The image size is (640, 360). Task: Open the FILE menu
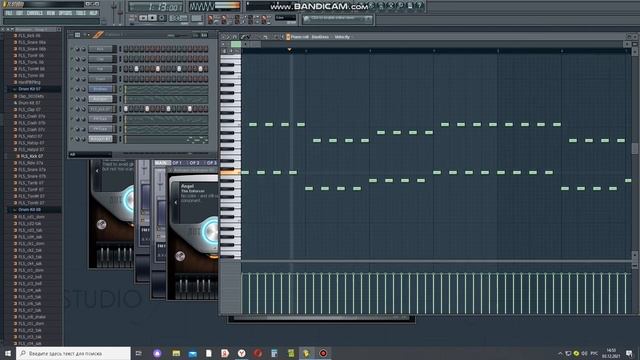pos(9,13)
